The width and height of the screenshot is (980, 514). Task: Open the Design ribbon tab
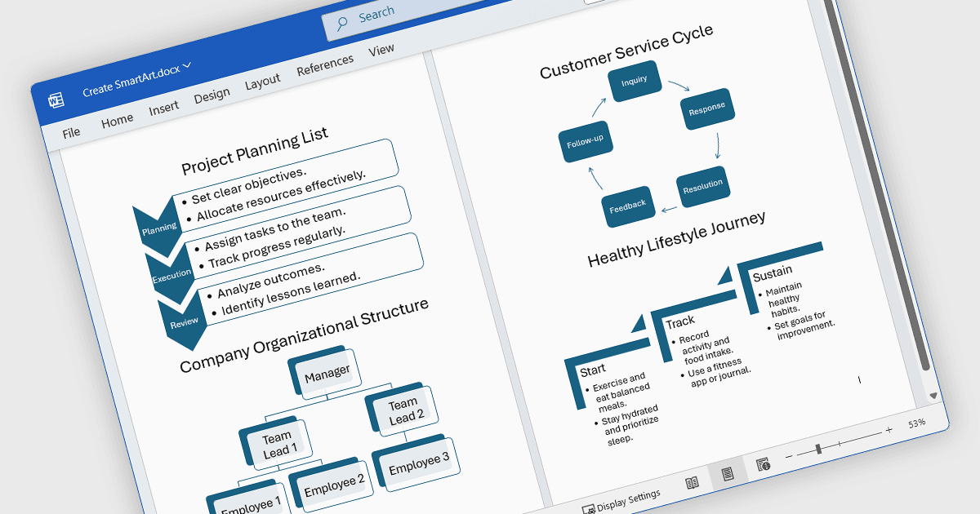(x=212, y=95)
